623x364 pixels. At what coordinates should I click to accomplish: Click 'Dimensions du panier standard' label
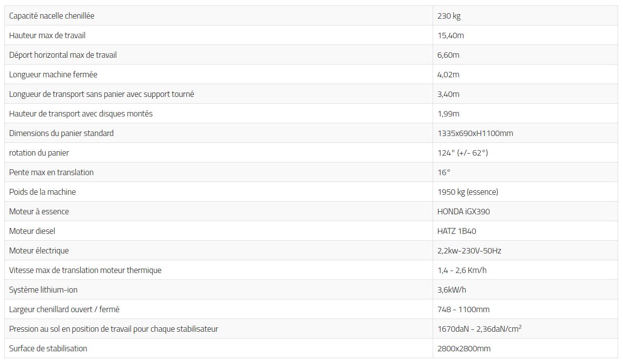tap(61, 133)
